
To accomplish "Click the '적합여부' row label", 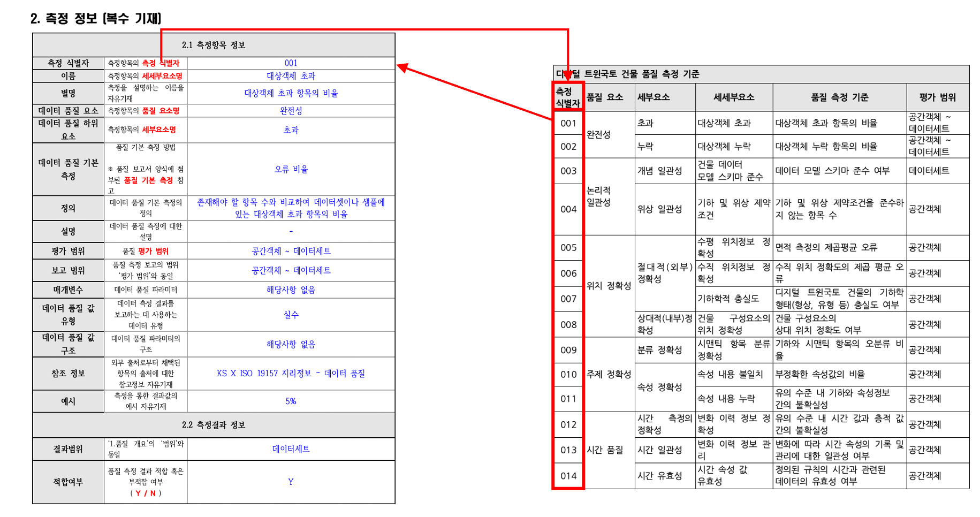I will 68,482.
